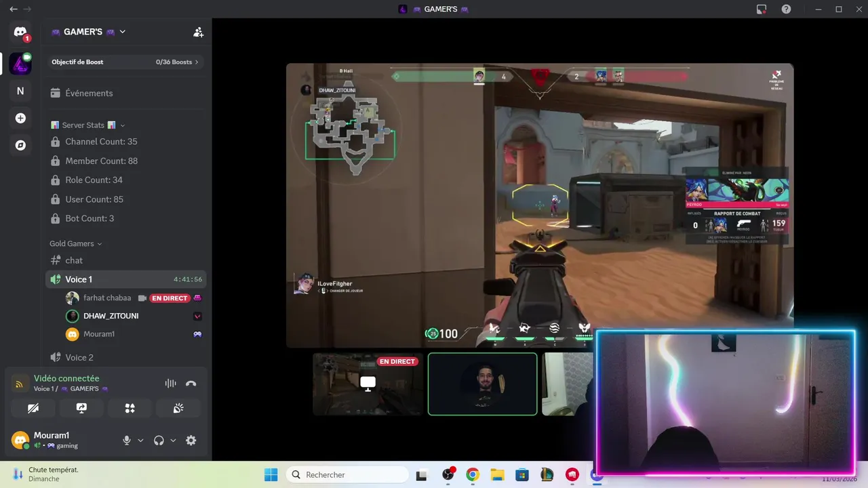
Task: Click couch activity icon beside farhat chabaa
Action: coord(197,298)
